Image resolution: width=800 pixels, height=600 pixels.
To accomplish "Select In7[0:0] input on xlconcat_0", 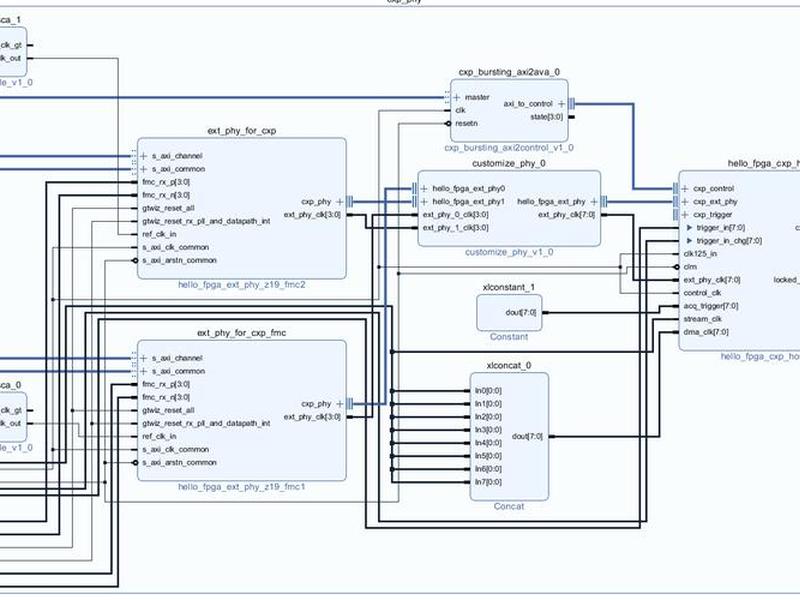I will [x=488, y=482].
